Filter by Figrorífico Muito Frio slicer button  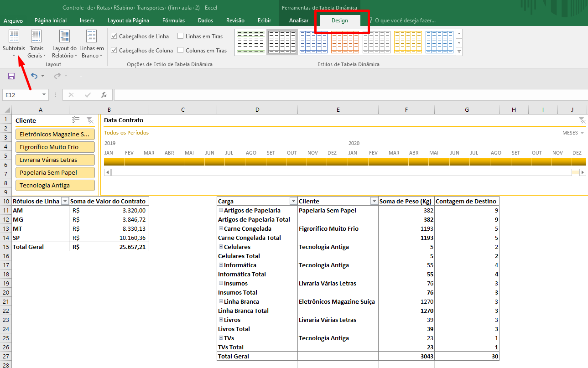coord(55,147)
